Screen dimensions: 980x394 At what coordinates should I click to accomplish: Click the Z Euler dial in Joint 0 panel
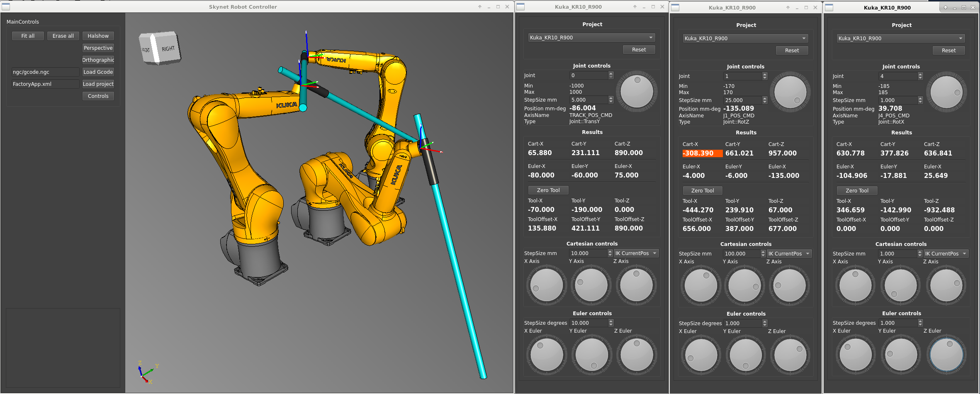[x=636, y=355]
